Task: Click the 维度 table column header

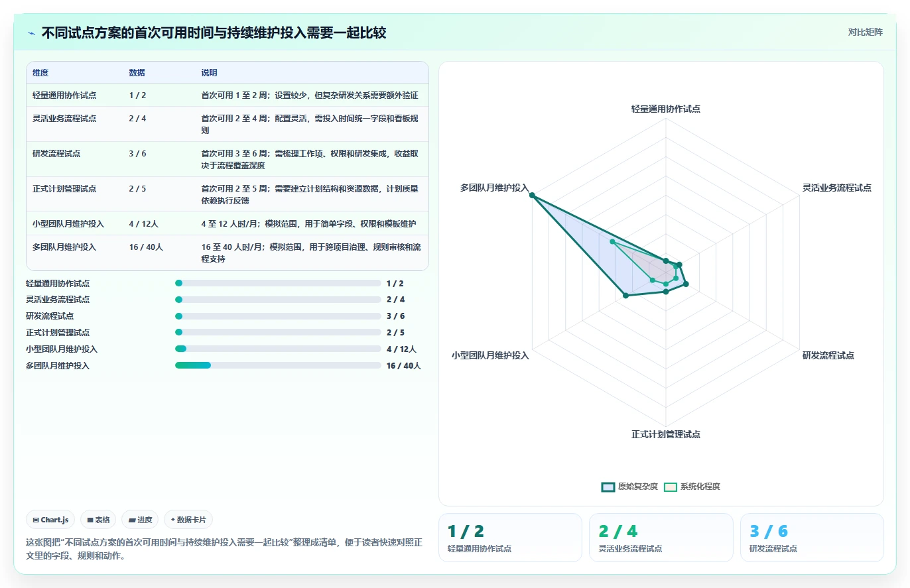Action: coord(40,73)
